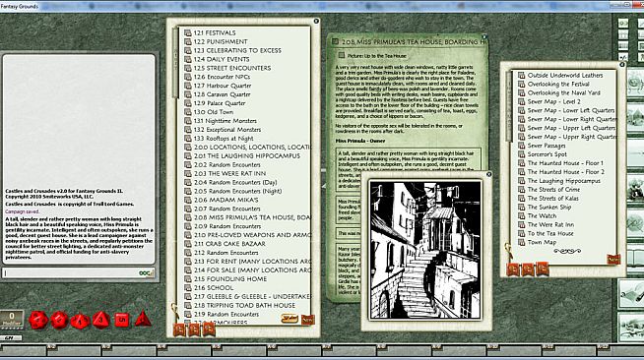644x360 pixels.
Task: Open link icon beside 2.11 CRAB CAKE BAZAAR
Action: pyautogui.click(x=188, y=244)
